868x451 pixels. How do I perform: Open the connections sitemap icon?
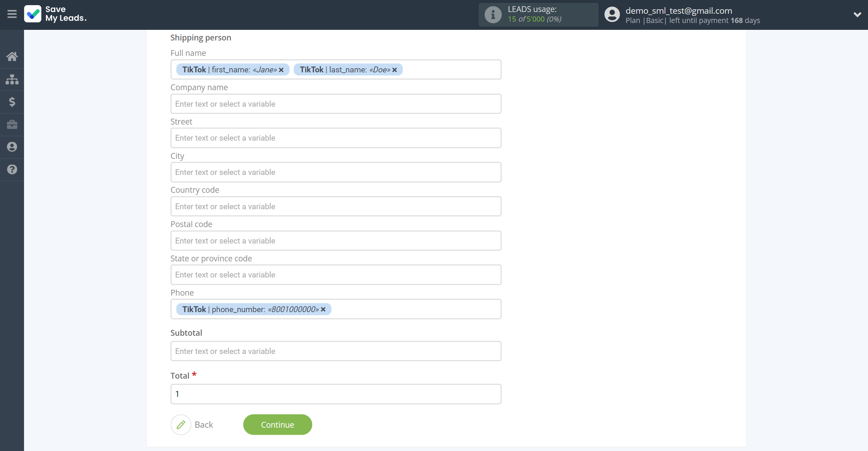[x=12, y=79]
